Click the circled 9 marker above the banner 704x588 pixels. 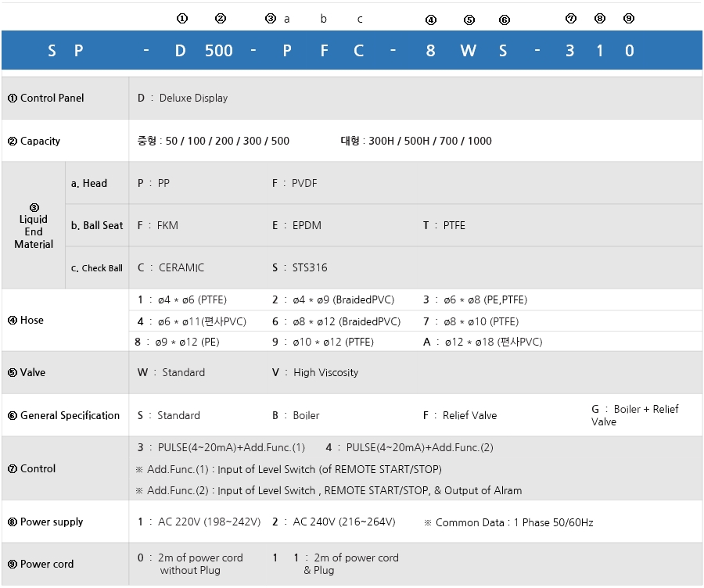(x=629, y=19)
